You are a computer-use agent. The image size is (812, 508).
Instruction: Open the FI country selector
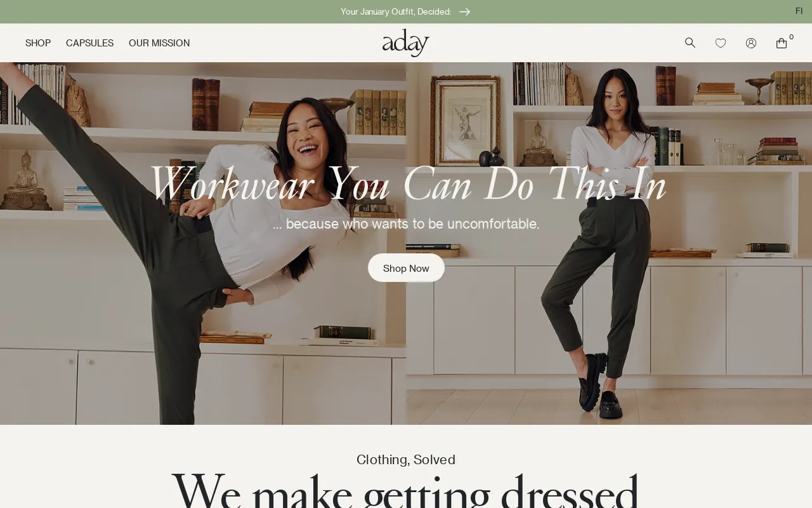(799, 11)
